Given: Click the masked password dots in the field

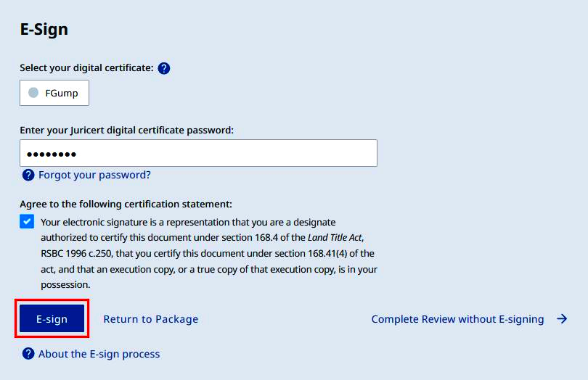Looking at the screenshot, I should pyautogui.click(x=52, y=154).
